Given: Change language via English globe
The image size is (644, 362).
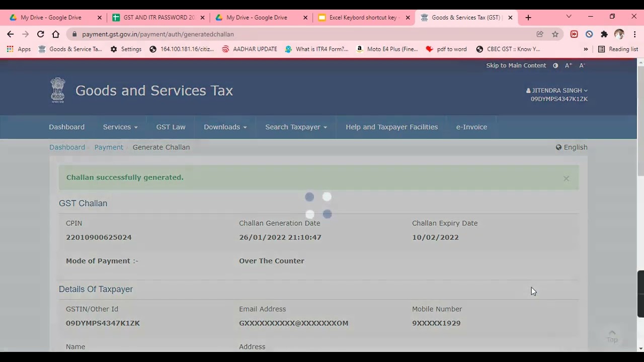Looking at the screenshot, I should coord(572,147).
